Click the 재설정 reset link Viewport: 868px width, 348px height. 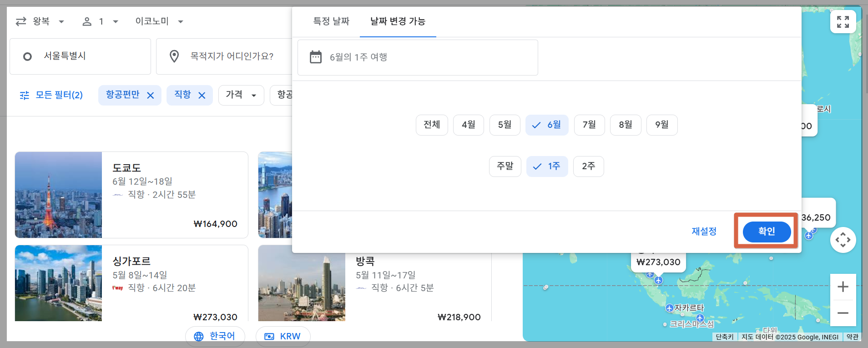704,232
